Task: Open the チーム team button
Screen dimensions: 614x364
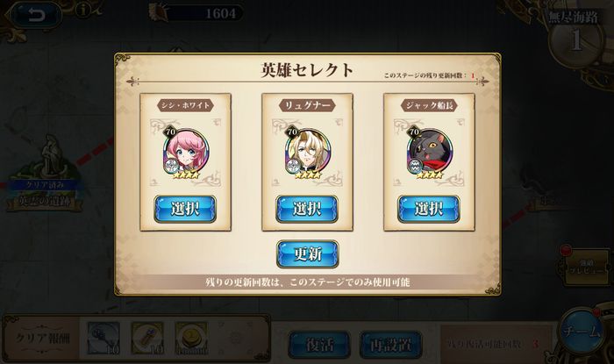Action: 581,331
